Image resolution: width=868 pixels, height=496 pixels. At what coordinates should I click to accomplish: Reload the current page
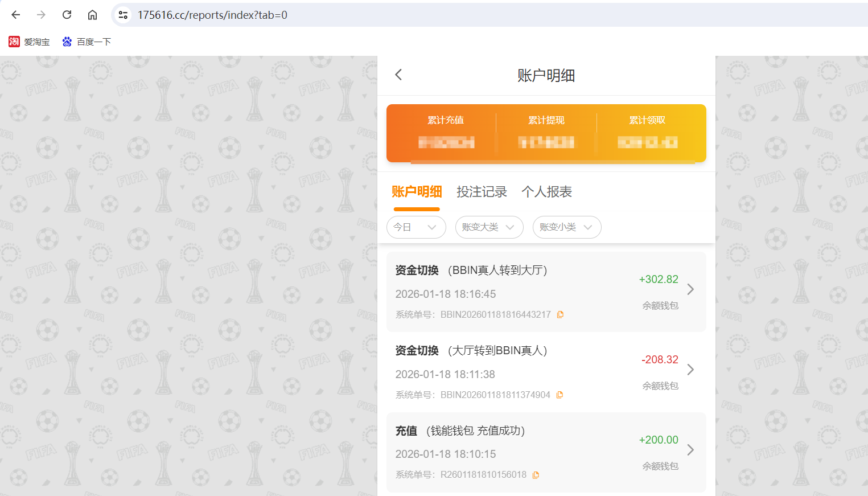[x=67, y=15]
